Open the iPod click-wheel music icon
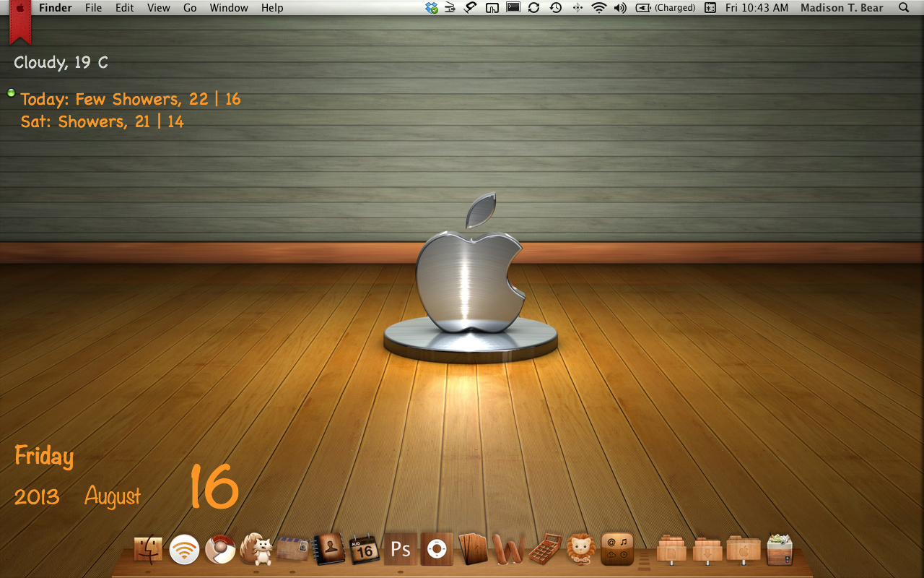 pos(437,549)
